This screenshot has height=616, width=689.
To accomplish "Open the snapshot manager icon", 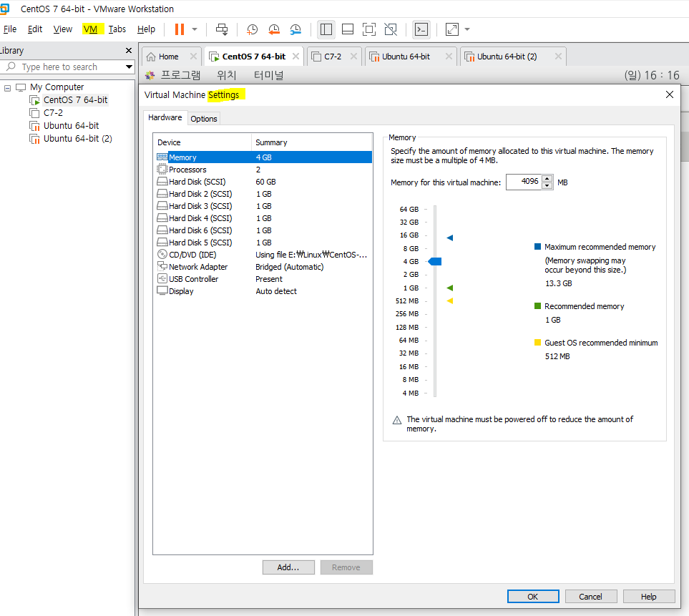I will 295,29.
